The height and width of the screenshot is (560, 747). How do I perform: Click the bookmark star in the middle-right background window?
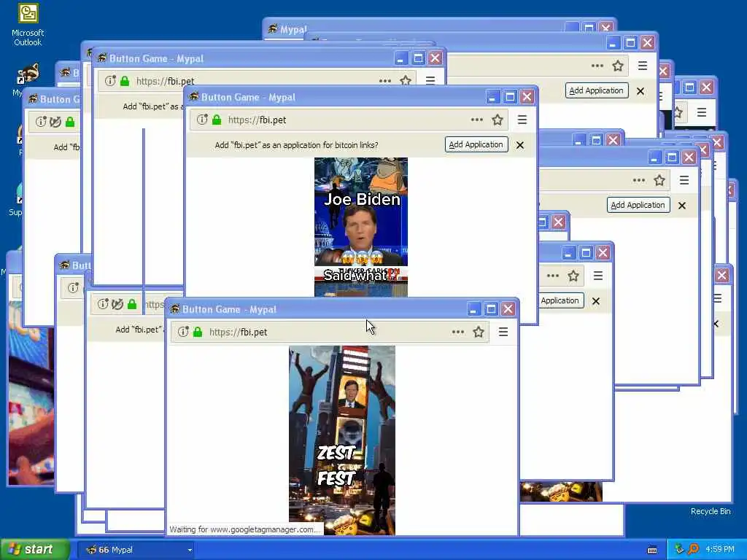pos(659,180)
